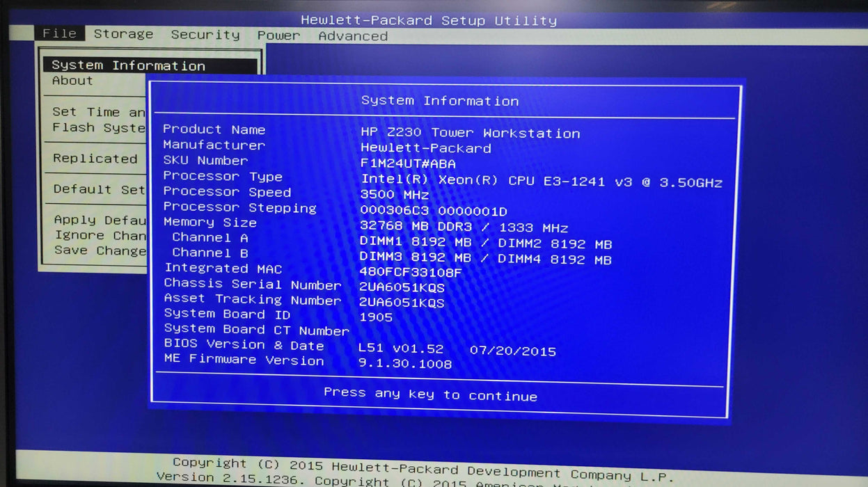Click the Processor Stepping label

pos(240,207)
